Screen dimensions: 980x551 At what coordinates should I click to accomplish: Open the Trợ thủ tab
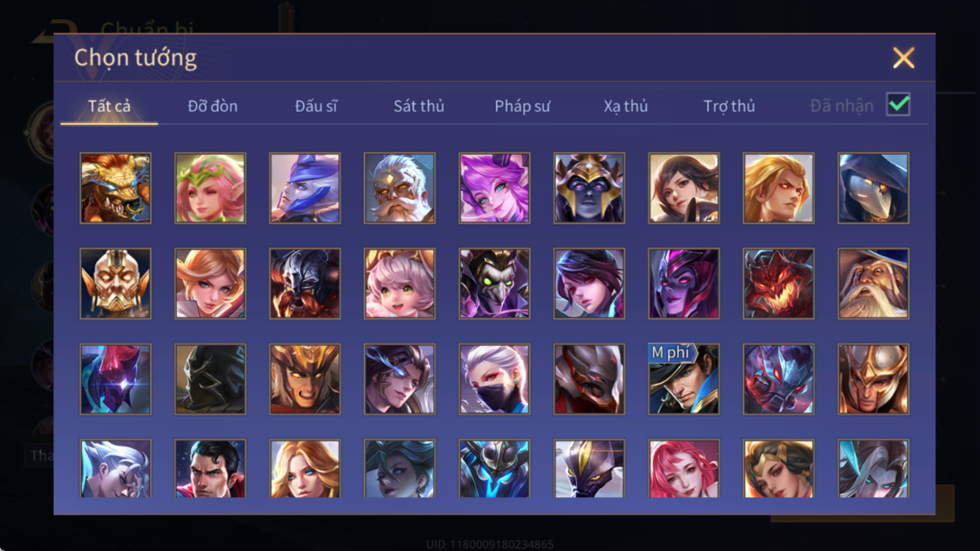point(729,106)
